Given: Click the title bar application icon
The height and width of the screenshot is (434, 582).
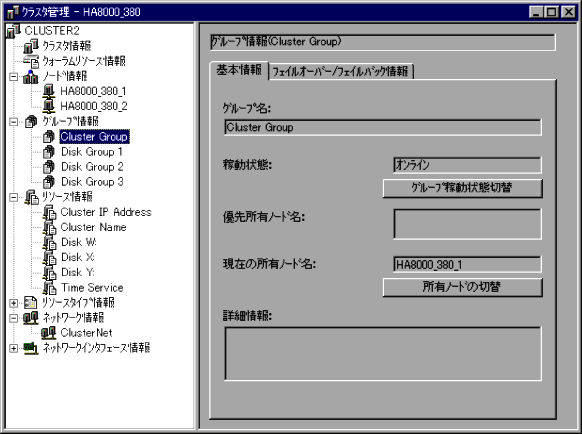Looking at the screenshot, I should tap(13, 12).
